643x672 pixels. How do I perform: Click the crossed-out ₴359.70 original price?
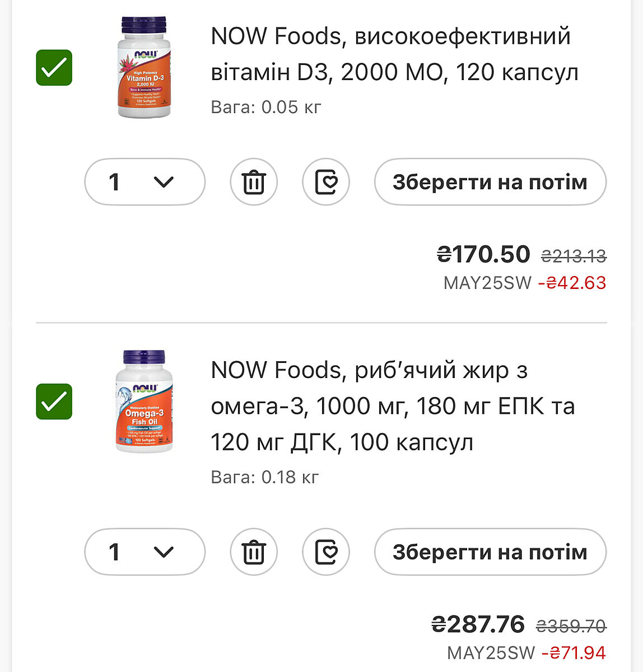(x=571, y=626)
